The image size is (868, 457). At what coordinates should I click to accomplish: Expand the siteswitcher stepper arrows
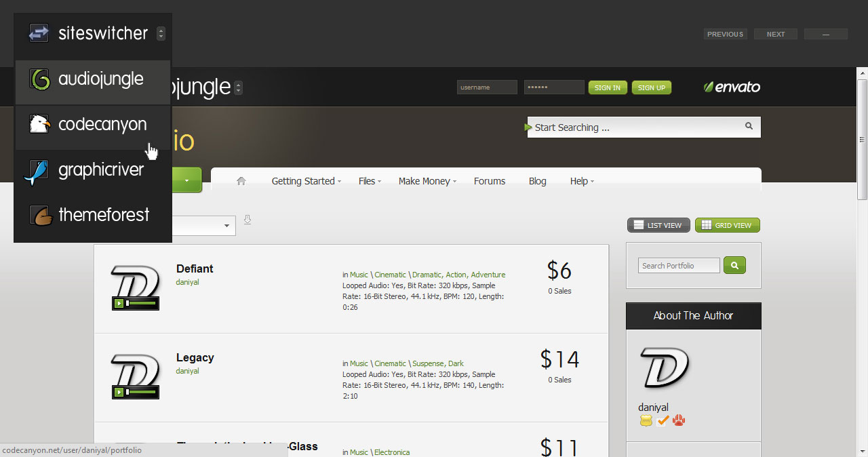(x=161, y=33)
